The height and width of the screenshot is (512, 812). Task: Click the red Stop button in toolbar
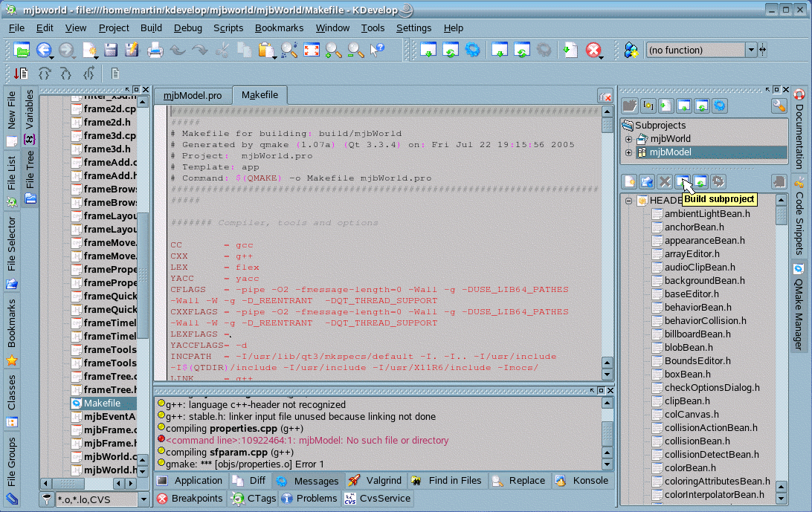tap(593, 50)
